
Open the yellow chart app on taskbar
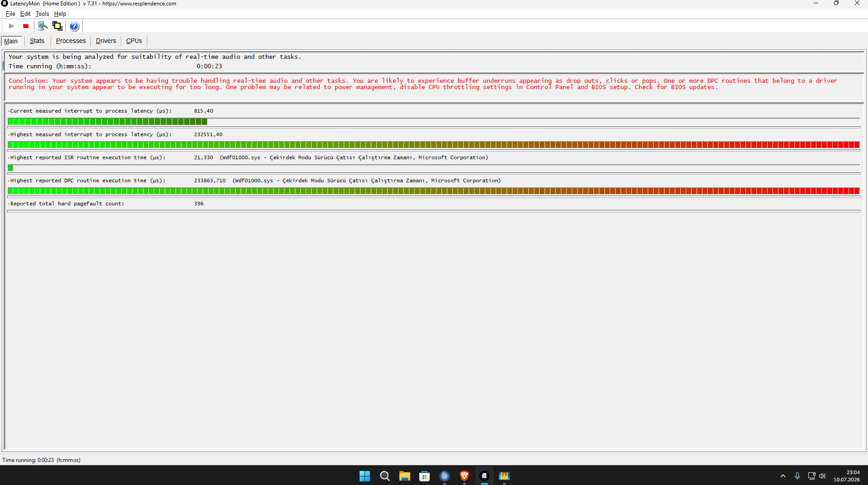coord(504,476)
